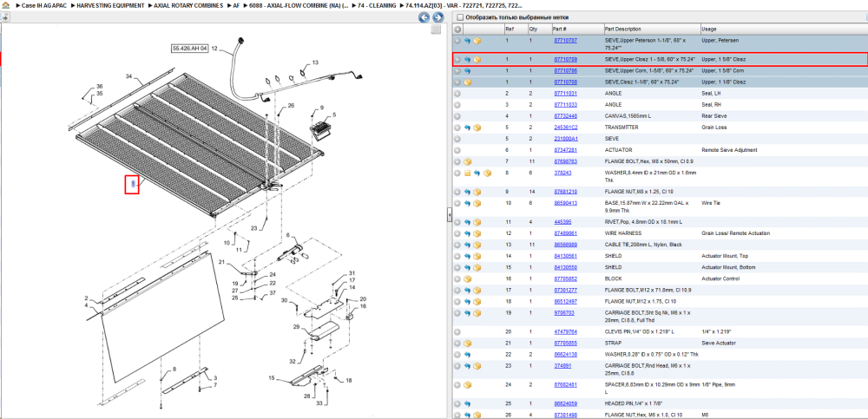Open part number link 231000A1
Image resolution: width=868 pixels, height=419 pixels.
click(x=566, y=139)
